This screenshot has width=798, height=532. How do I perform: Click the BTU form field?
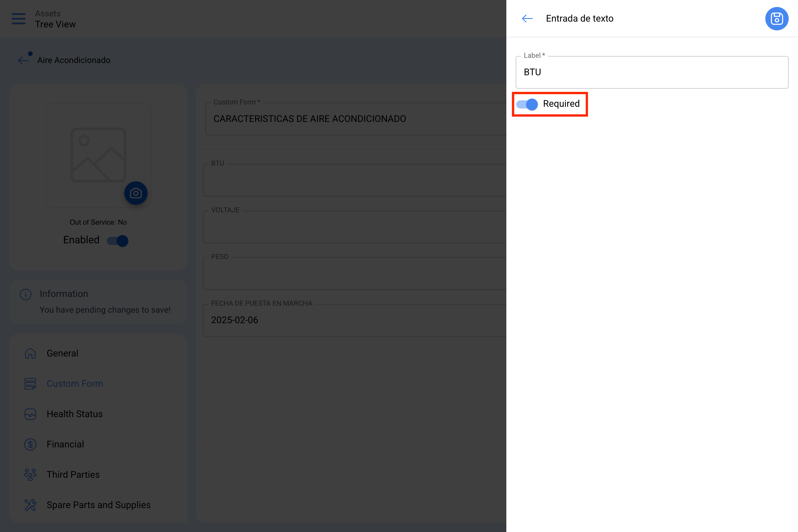pos(355,180)
